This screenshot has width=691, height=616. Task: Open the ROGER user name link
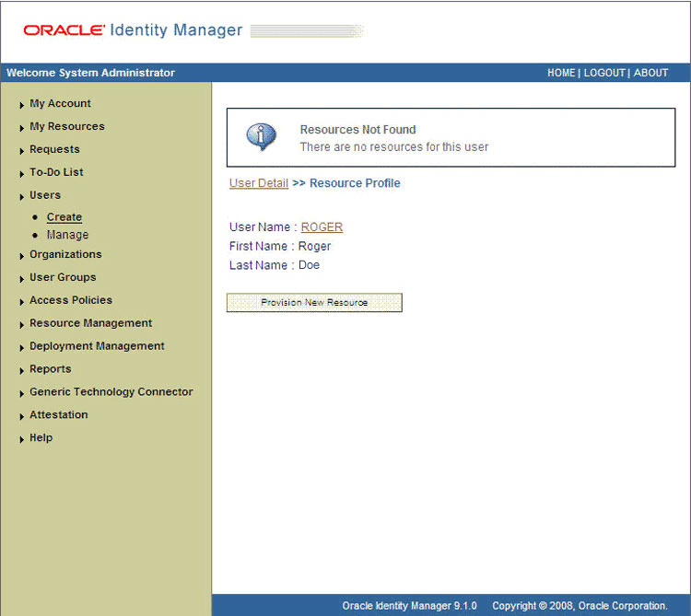322,227
